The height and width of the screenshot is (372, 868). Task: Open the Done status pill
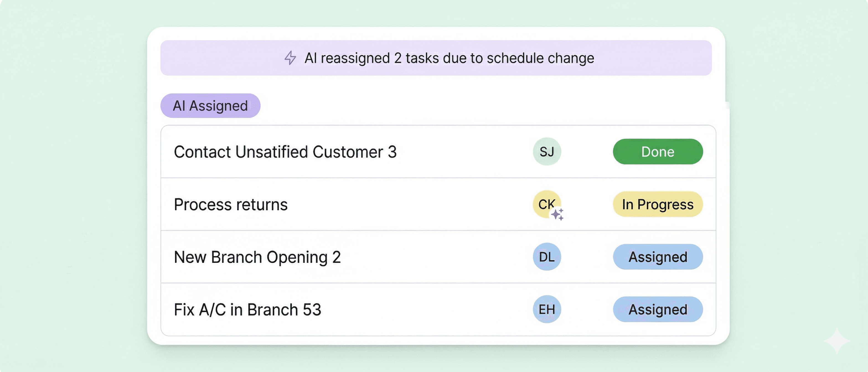[658, 152]
